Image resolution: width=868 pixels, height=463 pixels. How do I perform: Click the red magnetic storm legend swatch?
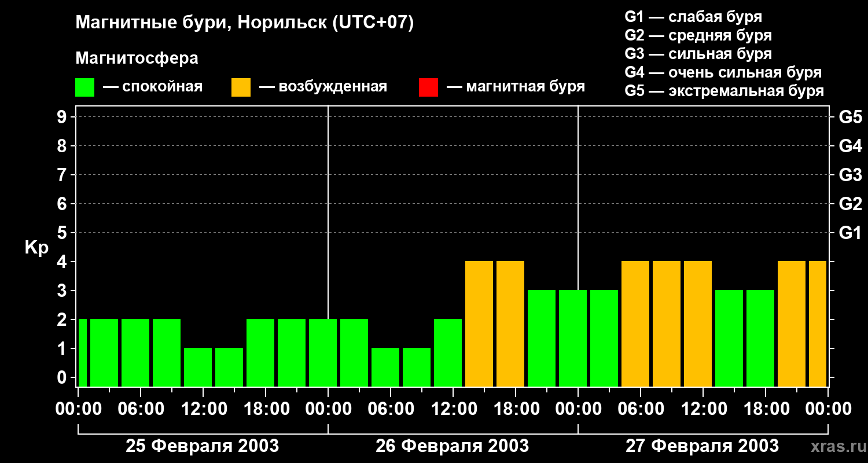point(428,87)
